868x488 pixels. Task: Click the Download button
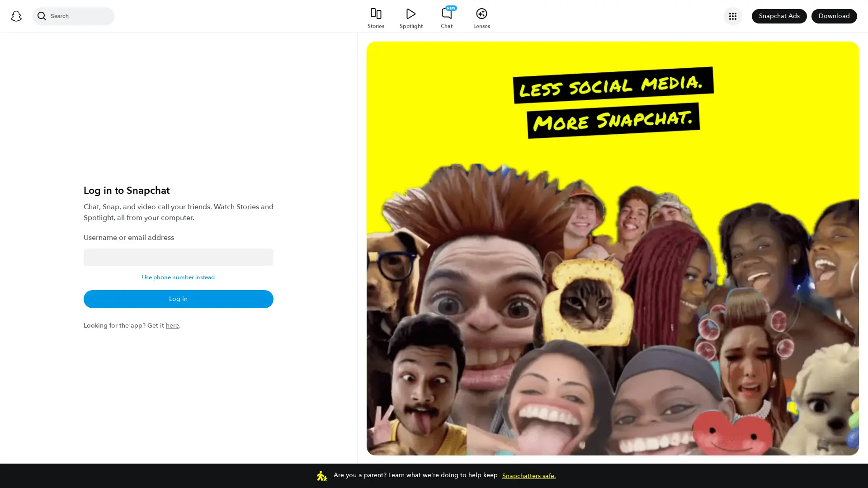coord(834,16)
